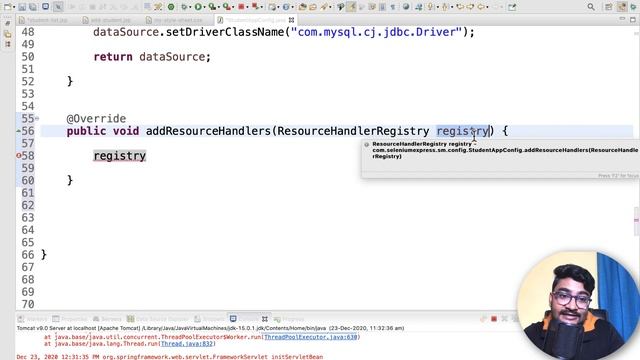Open the terminal toolbar icon
The width and height of the screenshot is (640, 360).
tap(45, 7)
